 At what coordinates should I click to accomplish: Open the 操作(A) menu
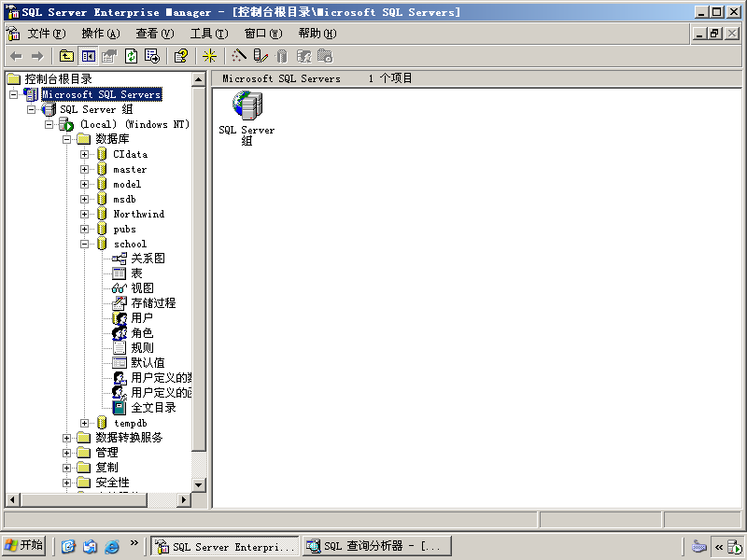pyautogui.click(x=101, y=34)
